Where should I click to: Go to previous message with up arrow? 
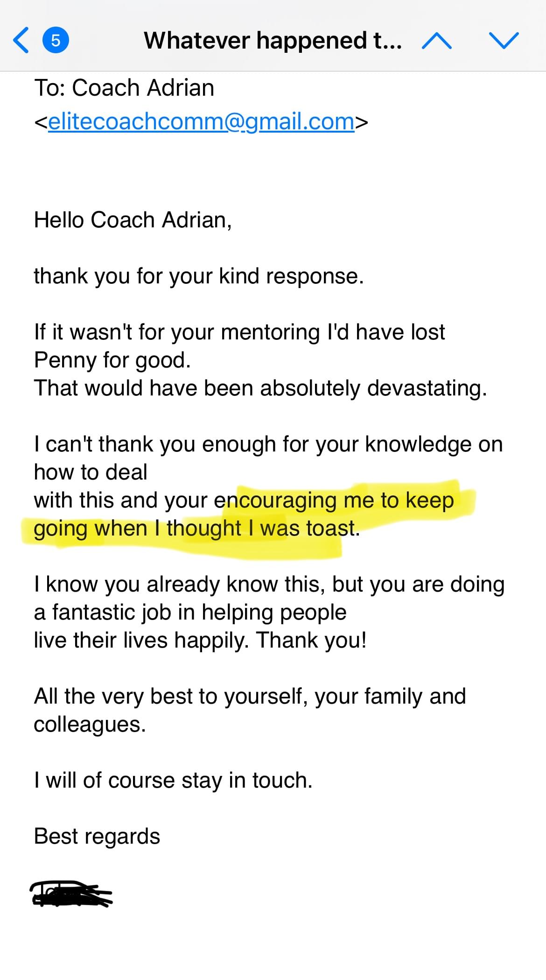click(x=436, y=41)
